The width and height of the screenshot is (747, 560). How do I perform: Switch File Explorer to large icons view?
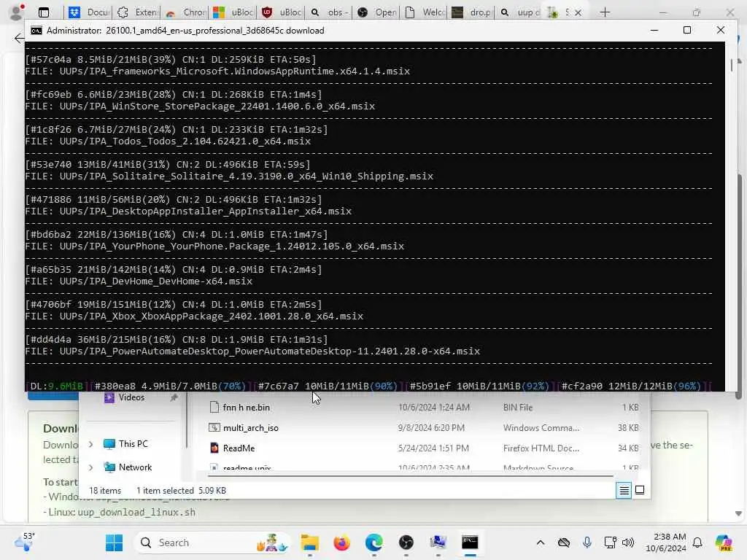640,490
